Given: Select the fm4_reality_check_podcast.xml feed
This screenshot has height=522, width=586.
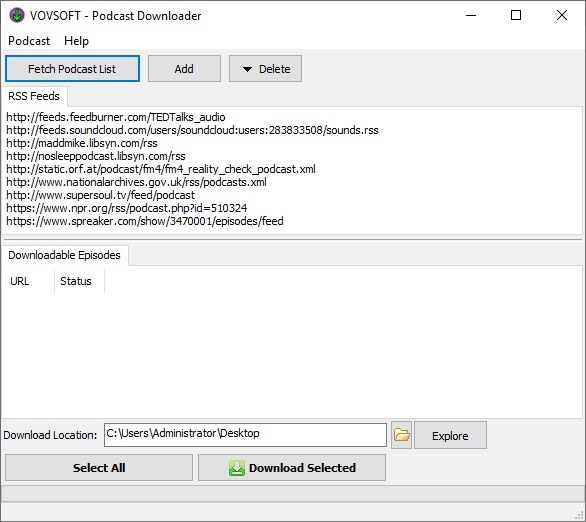Looking at the screenshot, I should 161,169.
